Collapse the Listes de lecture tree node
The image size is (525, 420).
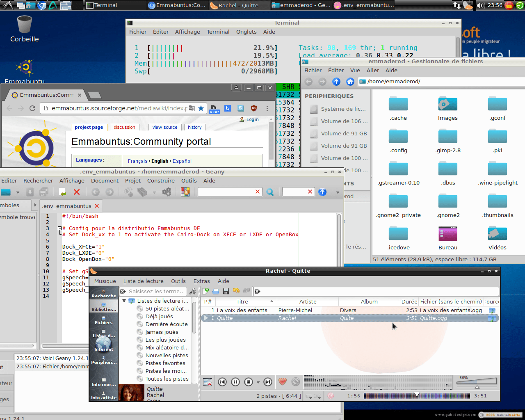[124, 301]
